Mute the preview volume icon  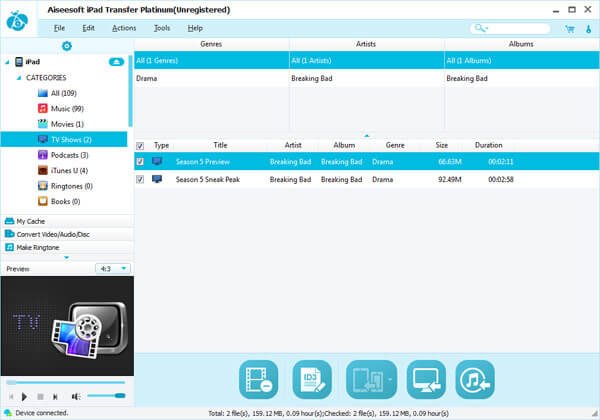click(x=76, y=397)
